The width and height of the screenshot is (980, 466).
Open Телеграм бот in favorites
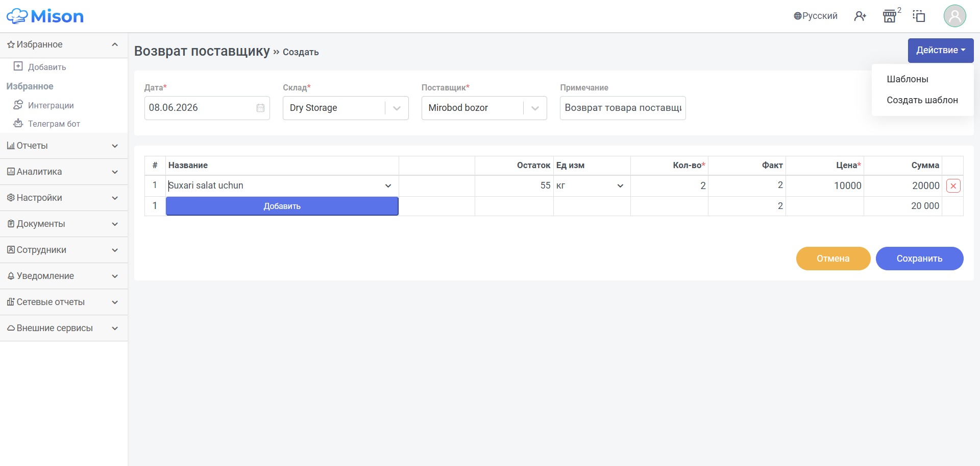[x=54, y=124]
